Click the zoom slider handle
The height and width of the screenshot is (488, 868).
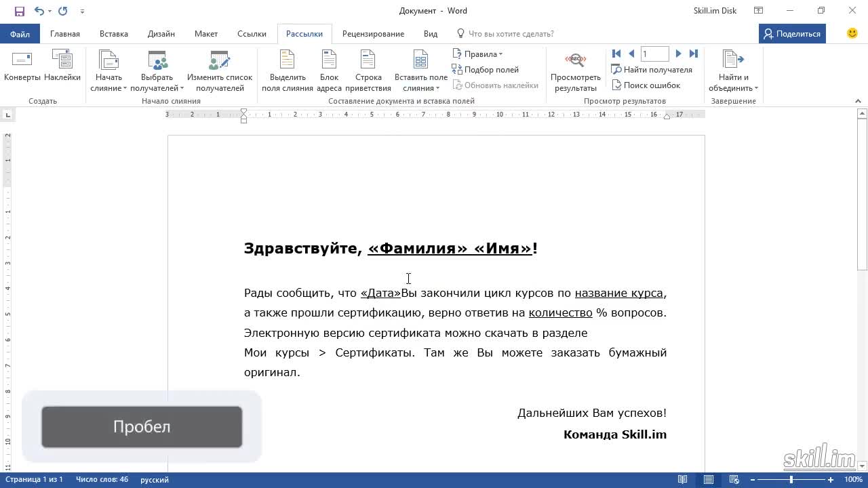[x=791, y=480]
